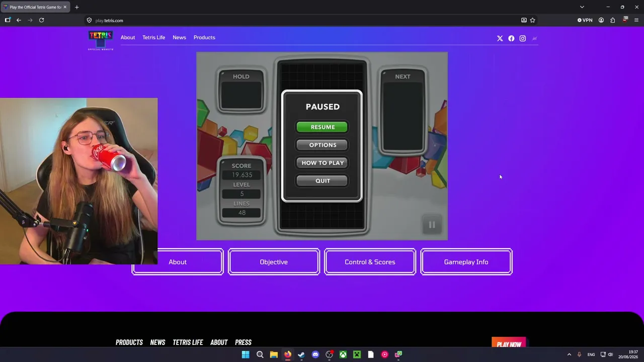The width and height of the screenshot is (644, 362).
Task: Click the ABOUT footer link
Action: 219,342
